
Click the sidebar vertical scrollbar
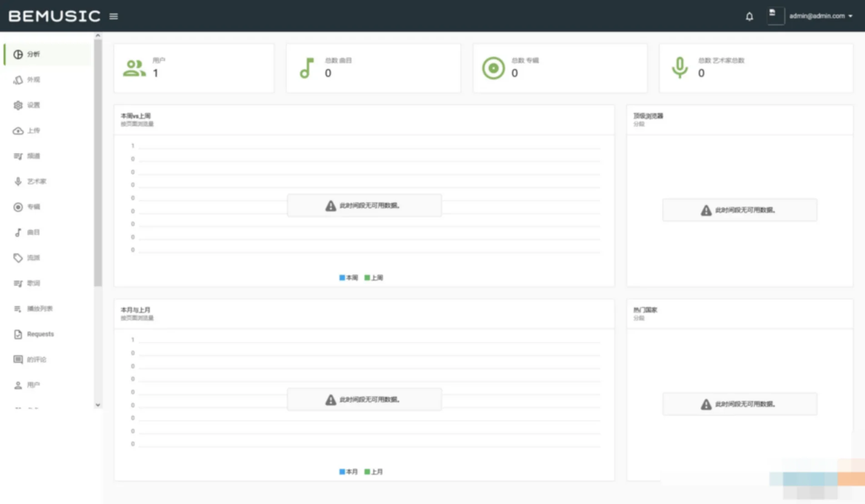pyautogui.click(x=98, y=164)
